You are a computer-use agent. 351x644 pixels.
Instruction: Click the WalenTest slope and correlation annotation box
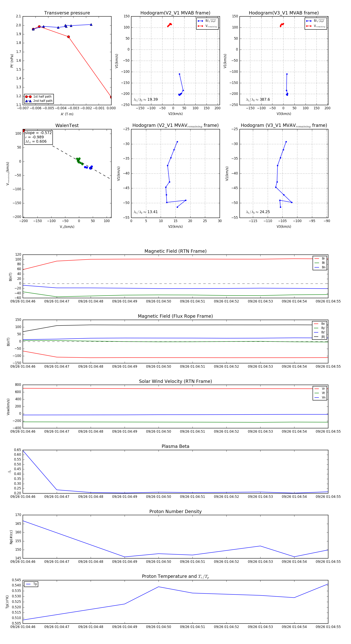tap(38, 137)
